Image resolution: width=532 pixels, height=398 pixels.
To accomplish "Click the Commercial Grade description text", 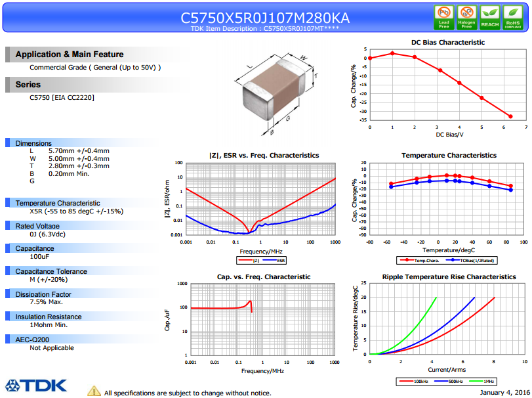I will pyautogui.click(x=95, y=67).
